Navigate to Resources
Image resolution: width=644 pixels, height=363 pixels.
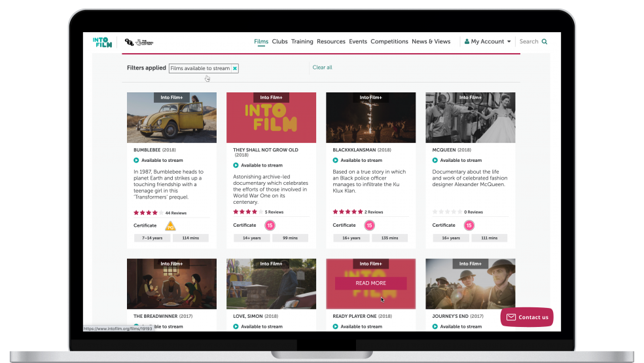pyautogui.click(x=331, y=41)
